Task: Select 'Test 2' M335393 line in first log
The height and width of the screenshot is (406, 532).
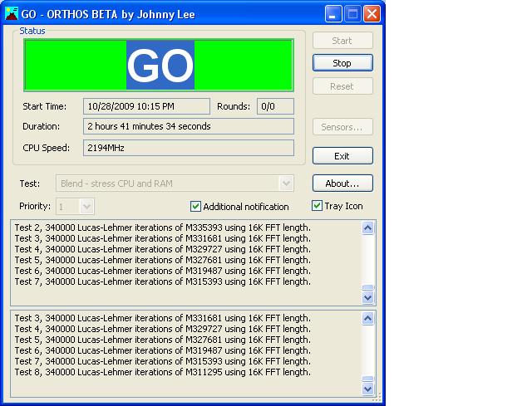Action: 163,227
